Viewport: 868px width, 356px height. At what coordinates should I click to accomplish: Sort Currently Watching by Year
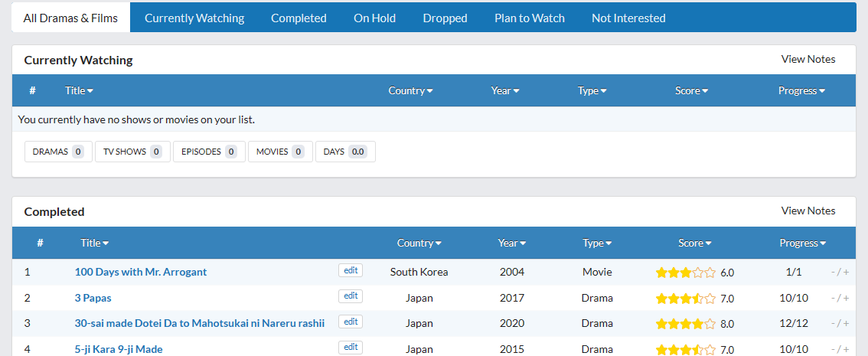[505, 91]
